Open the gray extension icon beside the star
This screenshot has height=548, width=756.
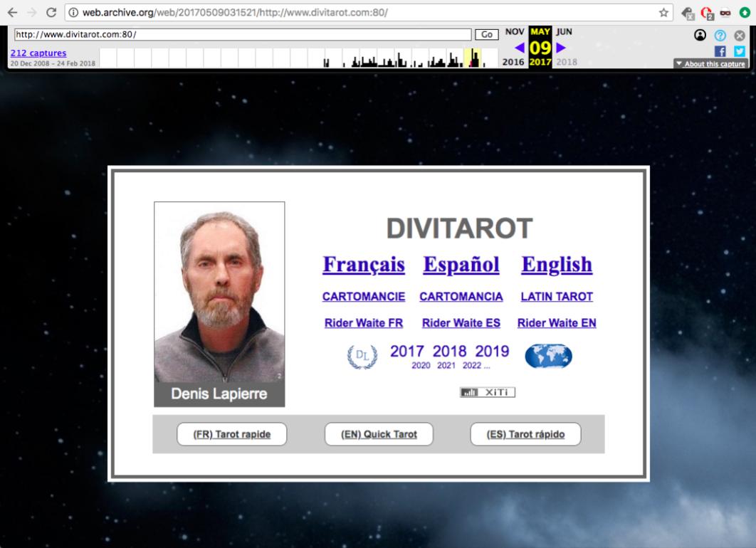(x=688, y=13)
